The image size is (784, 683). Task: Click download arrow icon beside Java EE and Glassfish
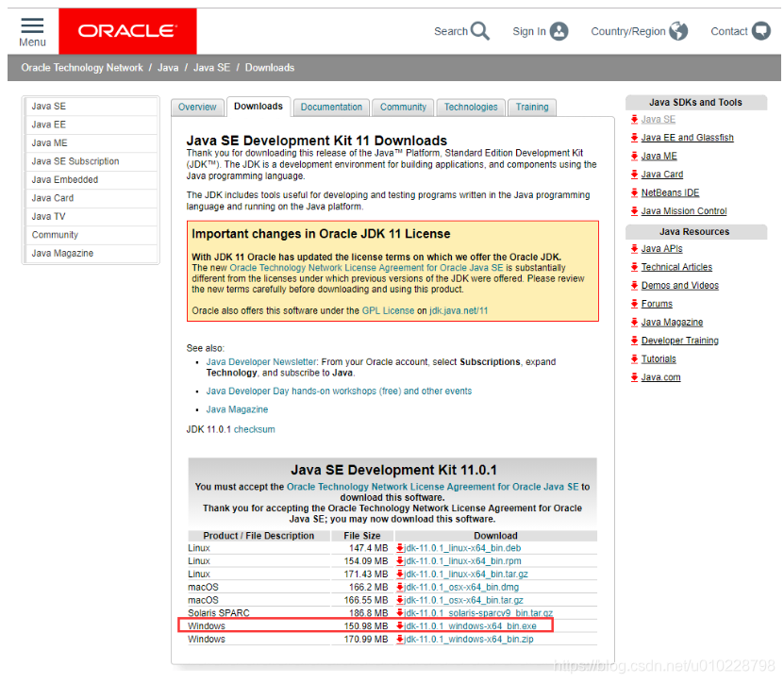coord(634,138)
